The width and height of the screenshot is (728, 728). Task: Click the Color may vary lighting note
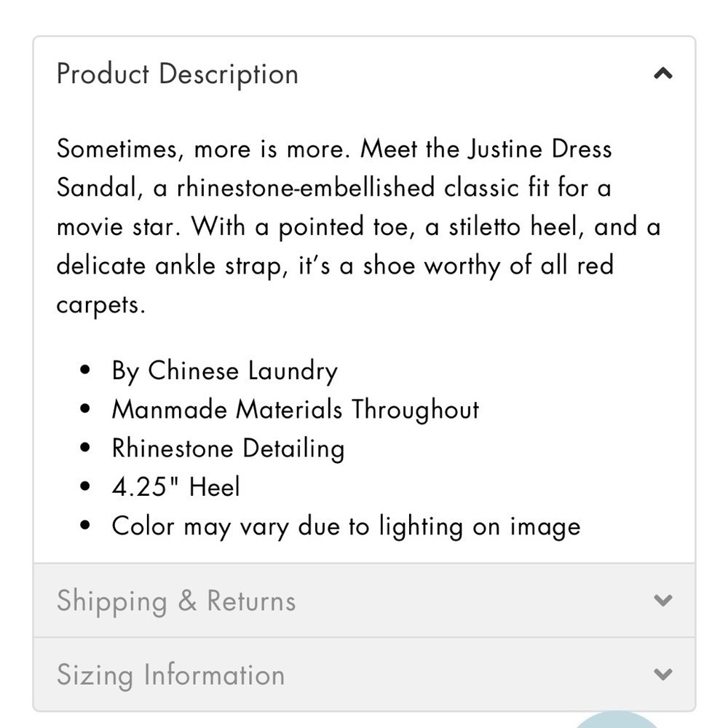(x=347, y=527)
